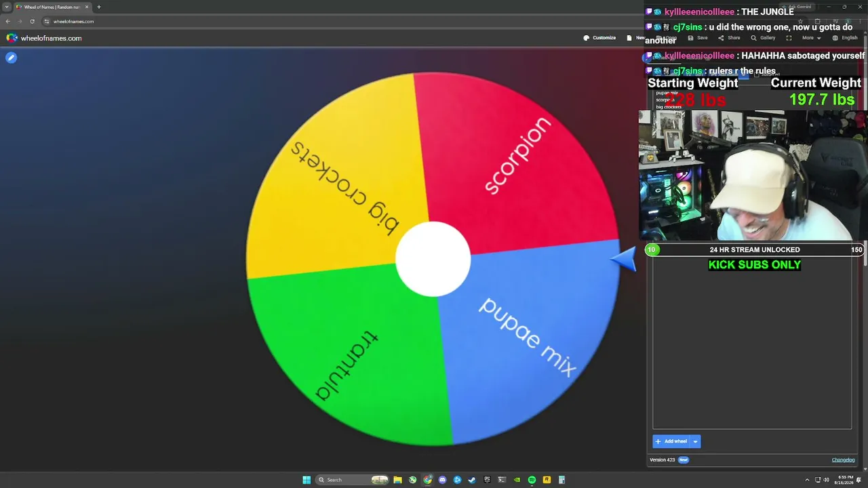
Task: Open the clock showing 6:55 PM
Action: point(845,480)
